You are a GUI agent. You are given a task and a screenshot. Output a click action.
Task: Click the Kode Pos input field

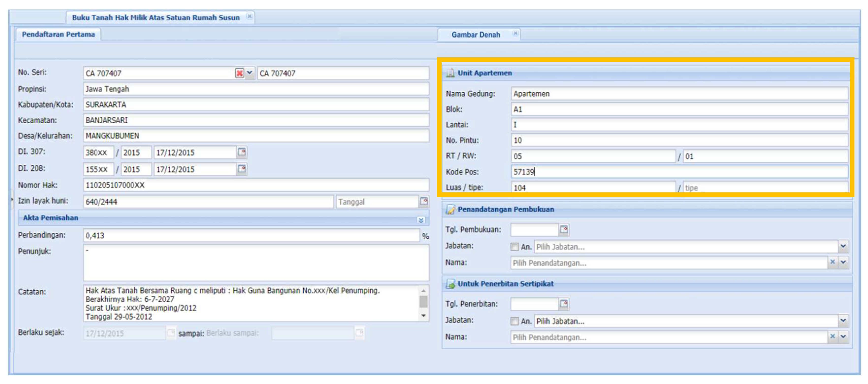679,172
